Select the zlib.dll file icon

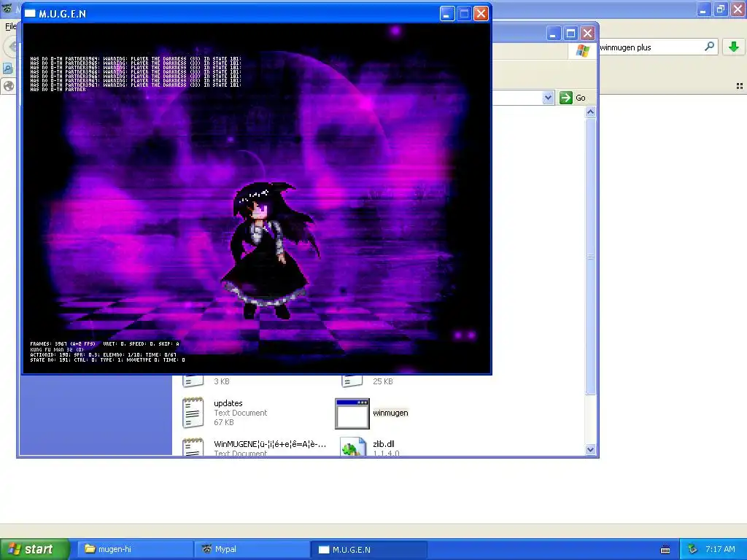point(353,447)
